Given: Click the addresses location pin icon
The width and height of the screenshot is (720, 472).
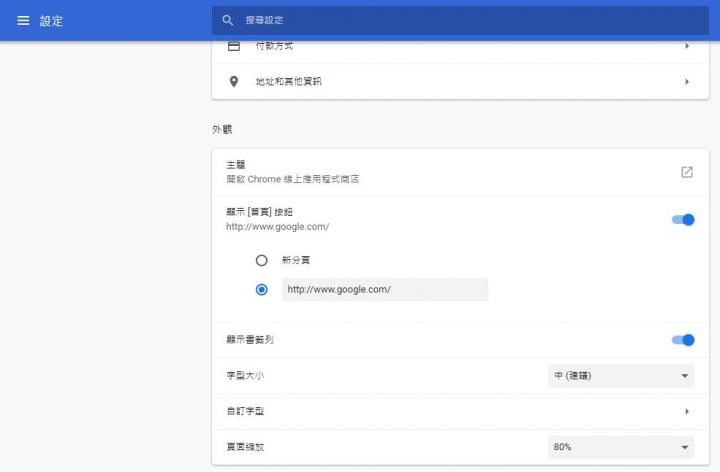Looking at the screenshot, I should [234, 82].
